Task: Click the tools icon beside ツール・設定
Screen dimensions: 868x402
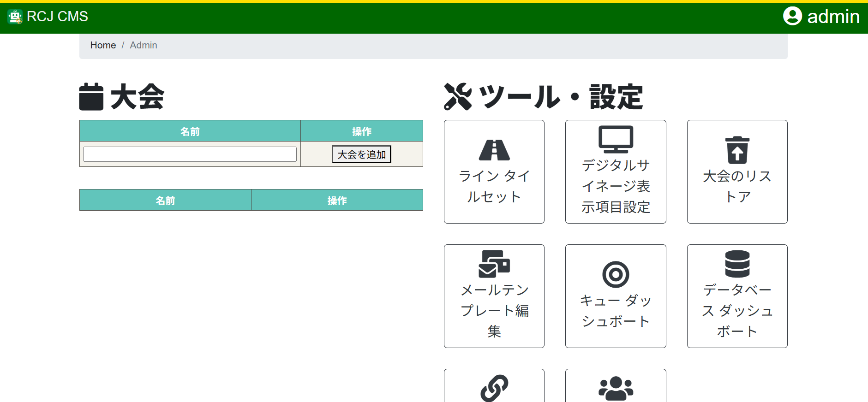Action: 458,97
